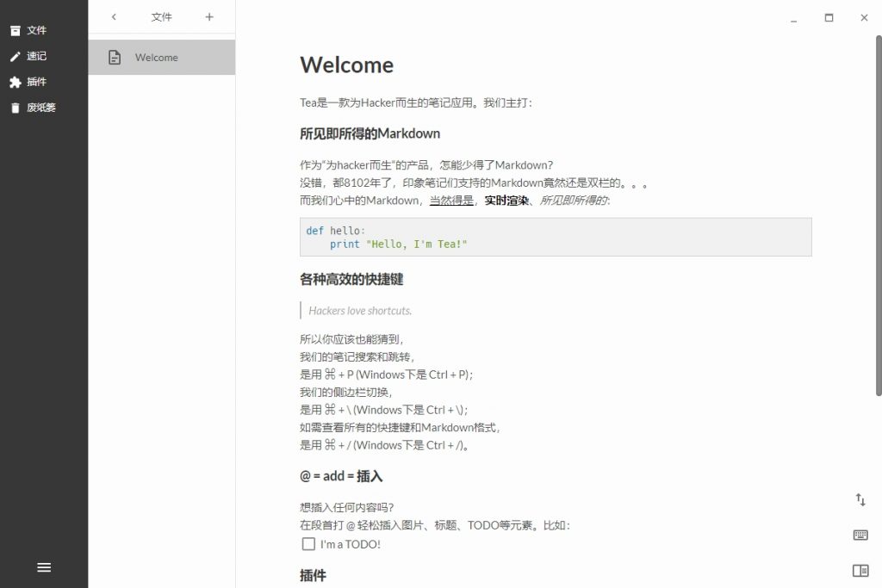Add a new note with plus icon
882x588 pixels.
(209, 17)
